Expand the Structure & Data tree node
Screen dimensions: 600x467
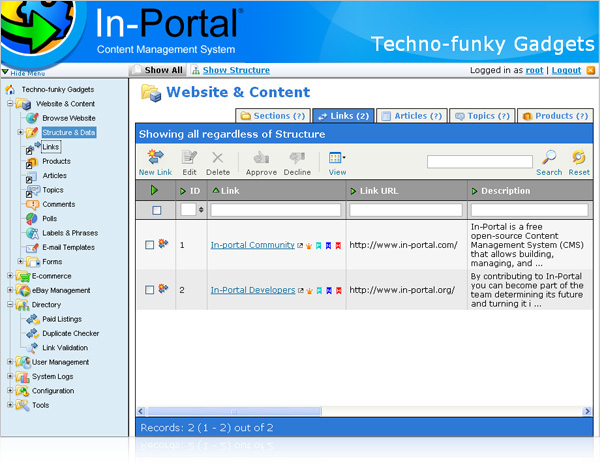[20, 132]
